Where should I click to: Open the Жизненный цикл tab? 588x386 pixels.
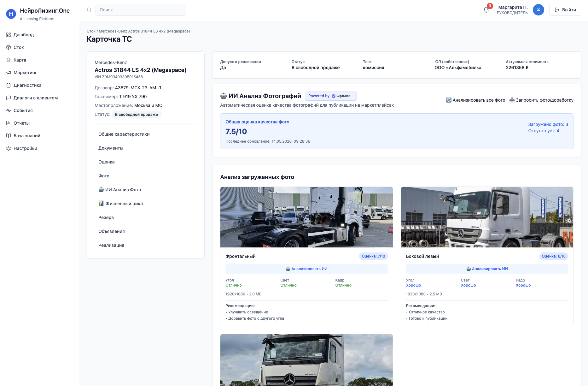[x=121, y=204]
